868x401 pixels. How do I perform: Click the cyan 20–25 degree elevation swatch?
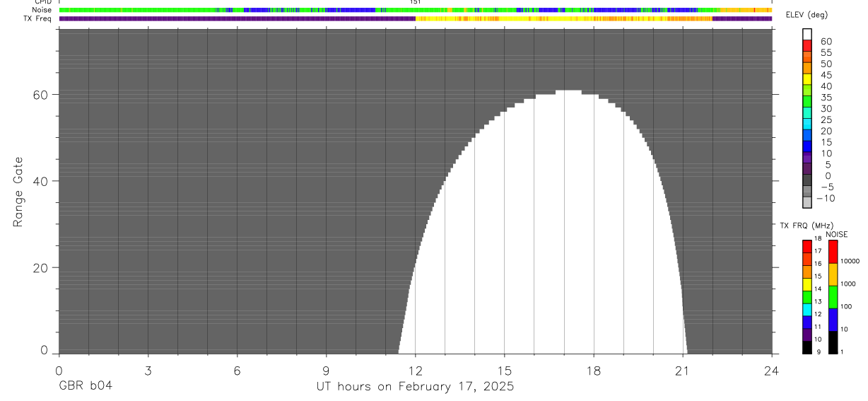[x=807, y=124]
